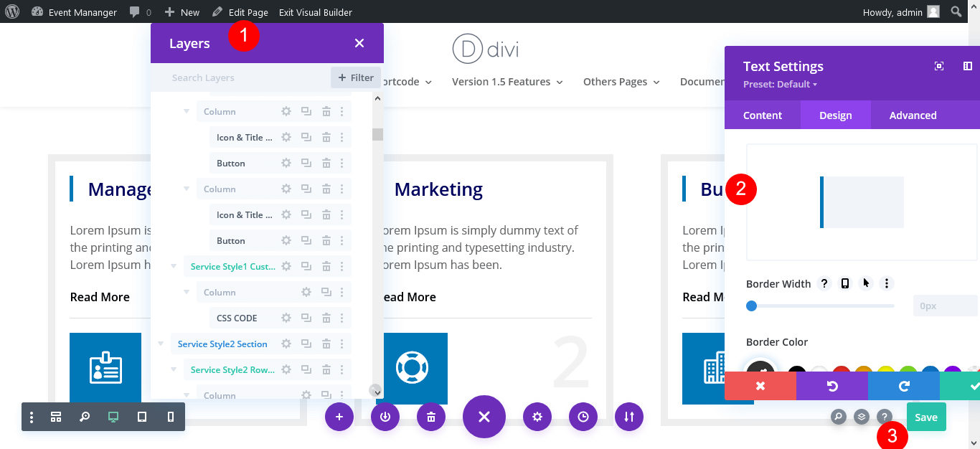Open Edit Page in the admin bar

coord(240,11)
